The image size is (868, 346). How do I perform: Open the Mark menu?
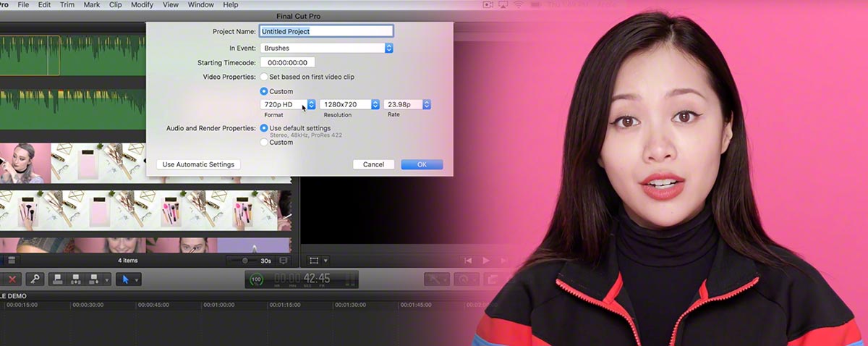(92, 4)
